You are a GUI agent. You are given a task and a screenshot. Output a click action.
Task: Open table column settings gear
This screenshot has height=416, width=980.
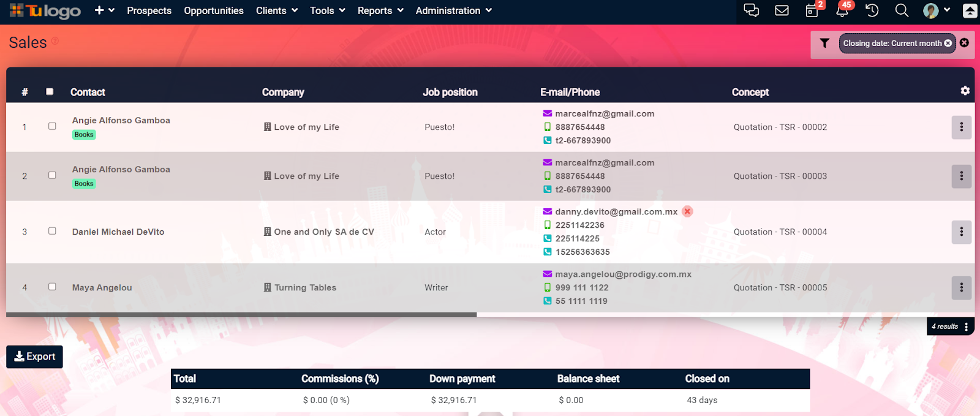coord(965,91)
